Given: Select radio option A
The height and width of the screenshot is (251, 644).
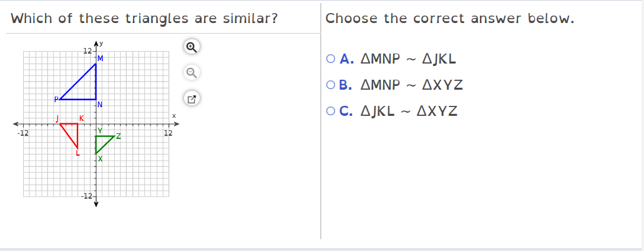Looking at the screenshot, I should coord(331,59).
